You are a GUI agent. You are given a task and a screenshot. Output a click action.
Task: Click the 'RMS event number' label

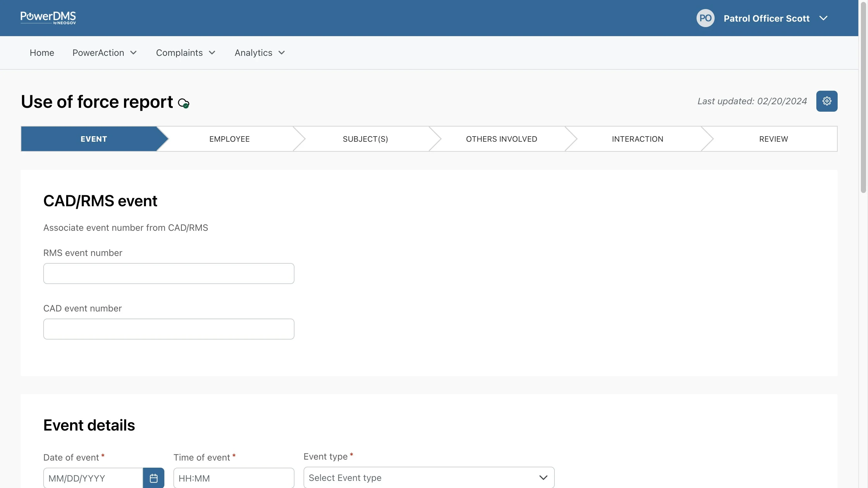(x=83, y=253)
